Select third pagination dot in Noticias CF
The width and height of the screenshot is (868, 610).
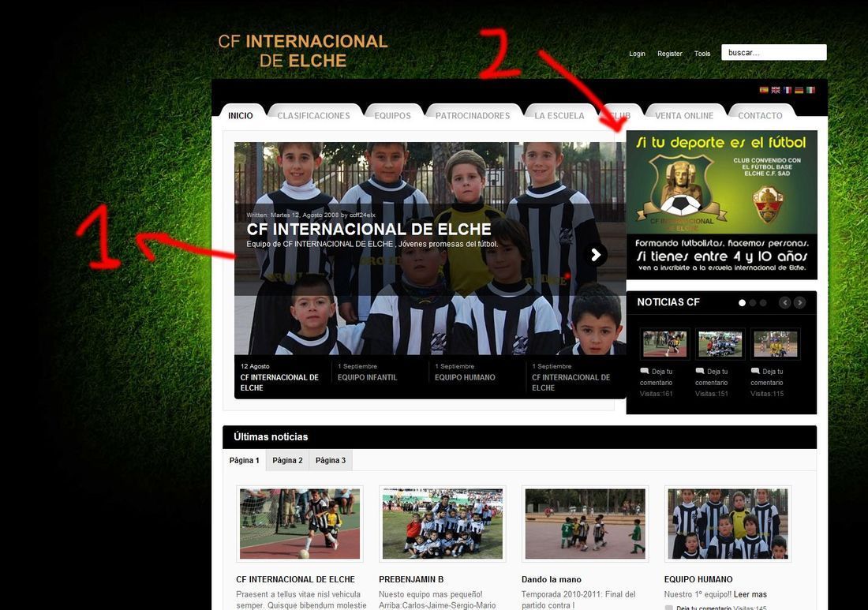[763, 303]
